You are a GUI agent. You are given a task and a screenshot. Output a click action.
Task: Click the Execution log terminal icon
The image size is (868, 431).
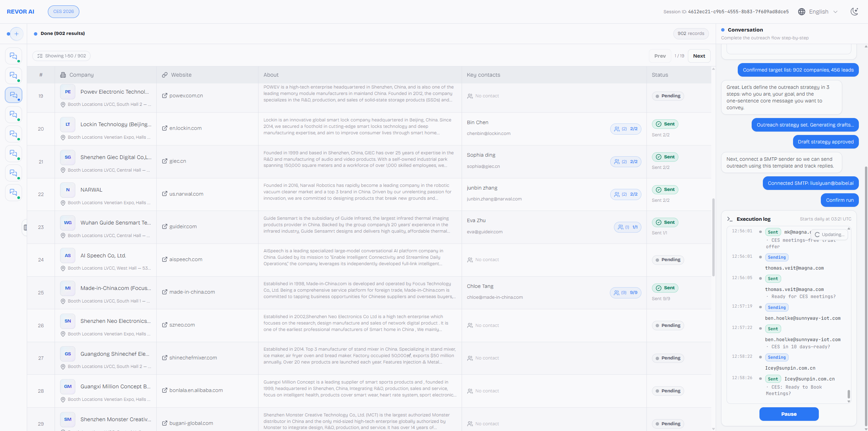pos(730,219)
